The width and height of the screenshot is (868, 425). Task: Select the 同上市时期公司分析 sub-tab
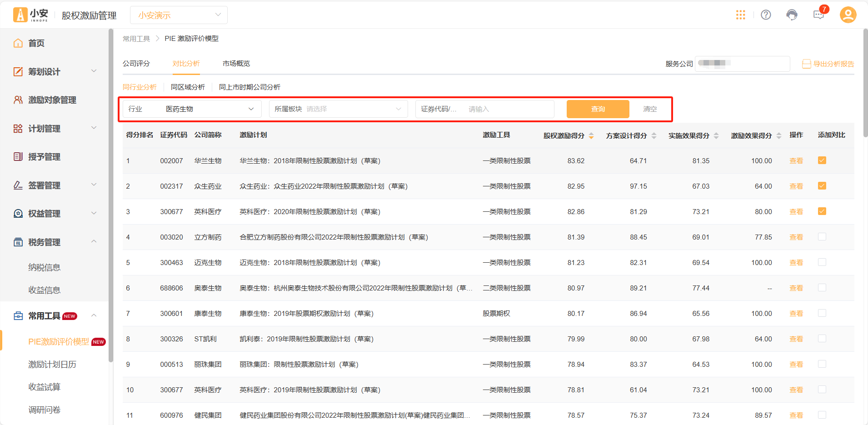(x=249, y=87)
